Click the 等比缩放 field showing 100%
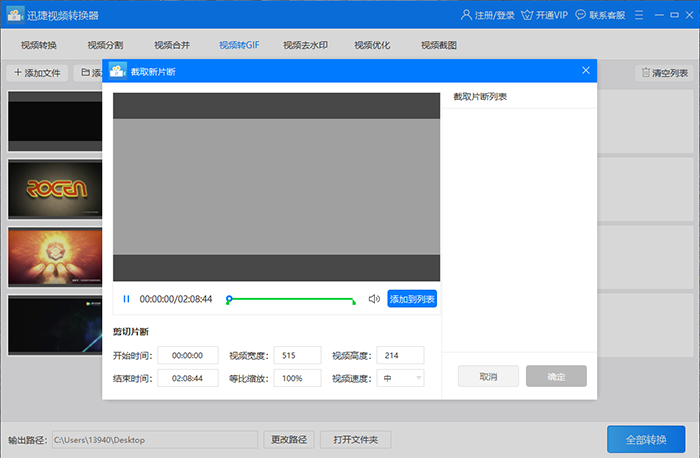700x458 pixels. 297,378
